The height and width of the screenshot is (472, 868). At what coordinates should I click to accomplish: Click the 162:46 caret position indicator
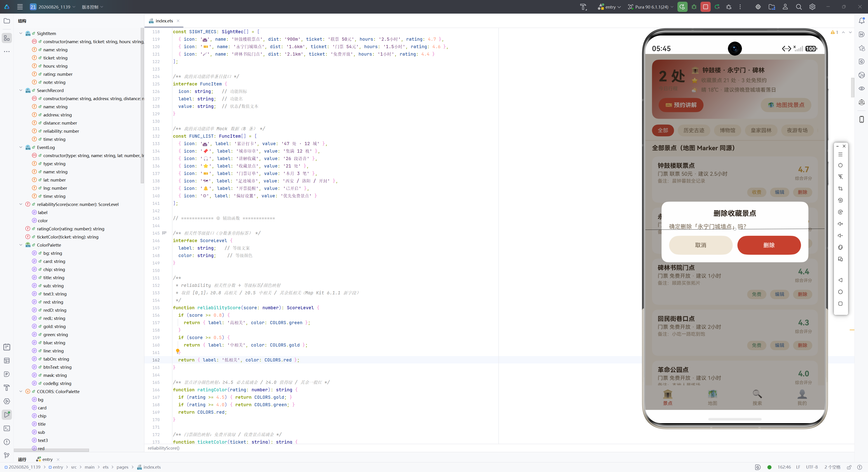click(784, 467)
